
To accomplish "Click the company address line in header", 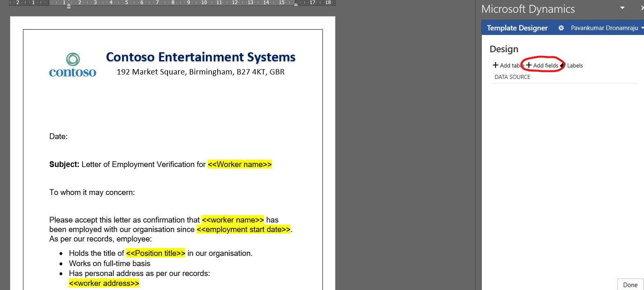I will coord(200,72).
